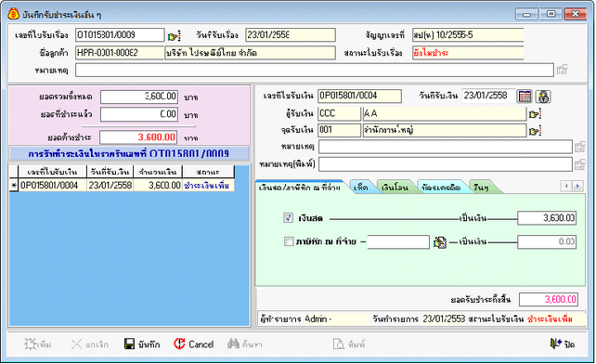596x364 pixels.
Task: Click customer name บริษัท ไปรษณีย์ไทย จำกัด
Action: click(250, 53)
